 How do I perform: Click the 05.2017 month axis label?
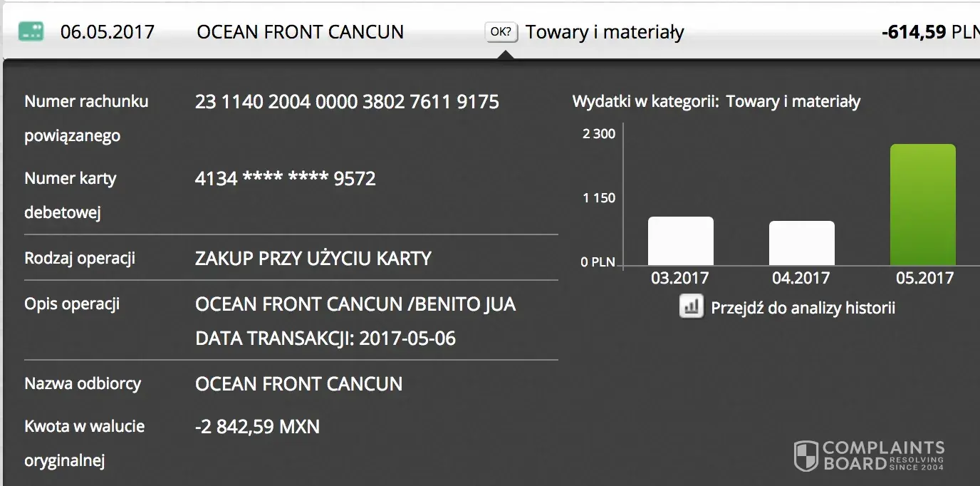coord(924,278)
